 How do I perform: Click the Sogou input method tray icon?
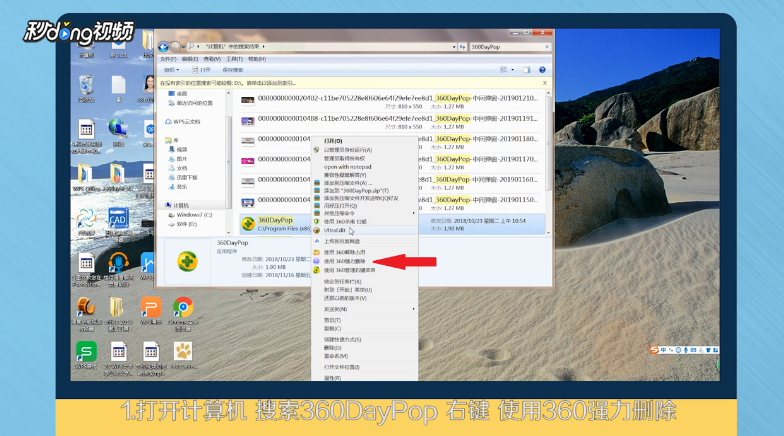(x=654, y=350)
